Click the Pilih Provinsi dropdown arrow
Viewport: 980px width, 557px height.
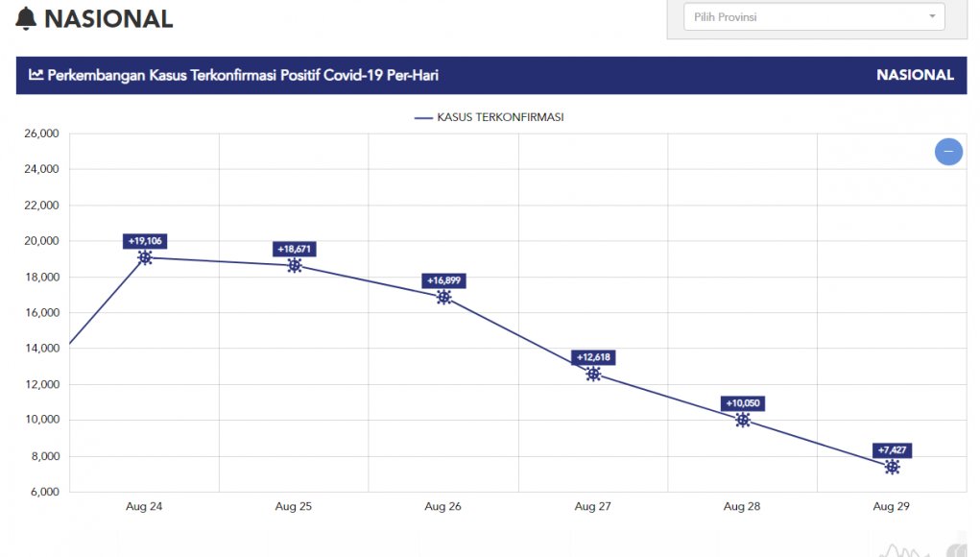pyautogui.click(x=932, y=17)
